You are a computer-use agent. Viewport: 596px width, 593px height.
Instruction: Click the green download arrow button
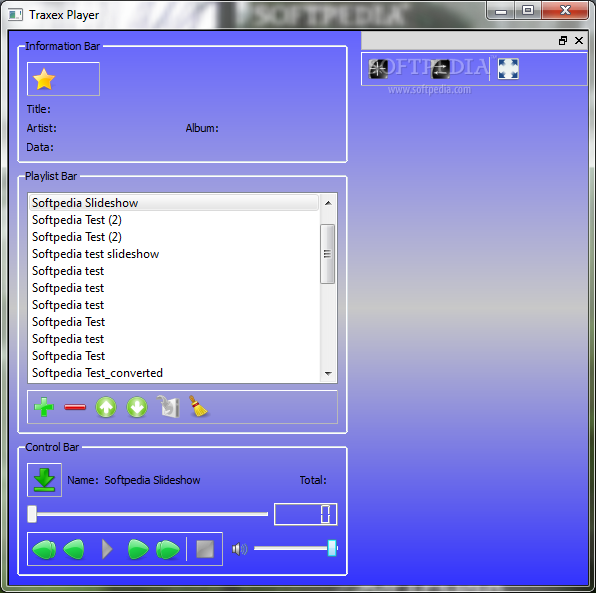click(x=44, y=480)
